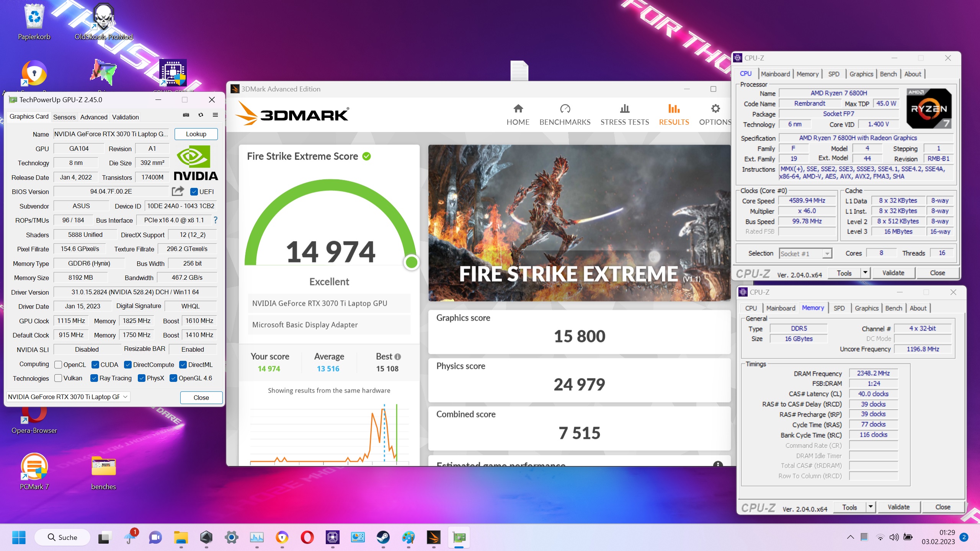Show hidden tray icons chevron
Screen dimensions: 980x551
coord(850,537)
